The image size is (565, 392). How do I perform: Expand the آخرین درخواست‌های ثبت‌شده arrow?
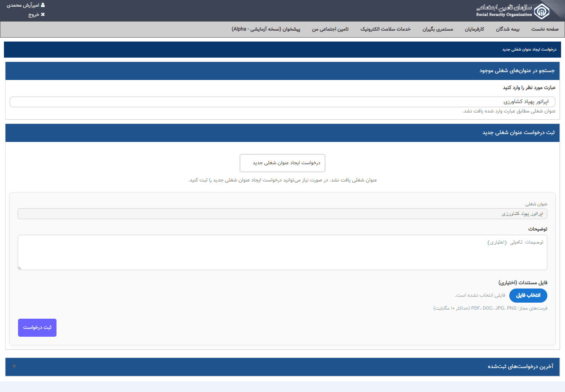pos(14,367)
